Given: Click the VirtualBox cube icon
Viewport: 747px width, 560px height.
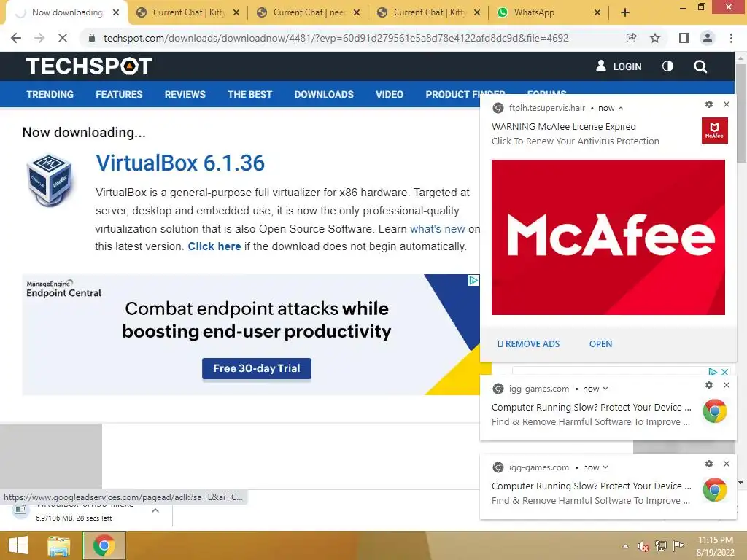Looking at the screenshot, I should pyautogui.click(x=49, y=180).
